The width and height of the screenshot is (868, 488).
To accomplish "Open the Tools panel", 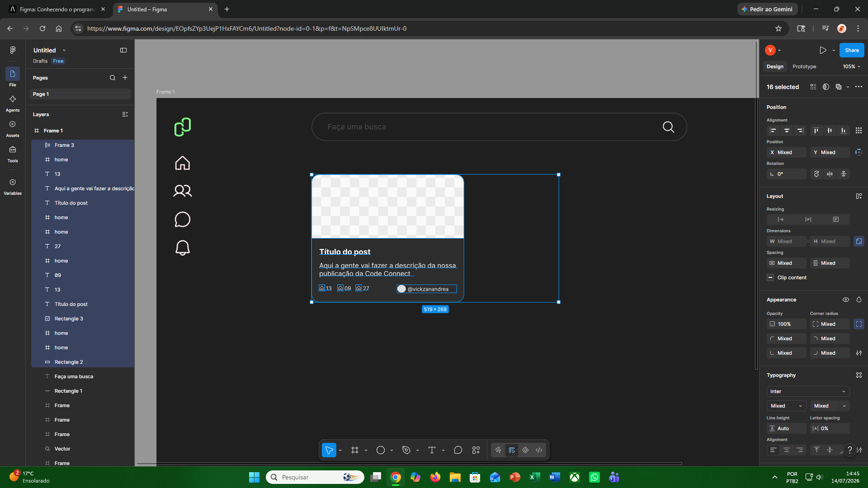I will point(13,154).
